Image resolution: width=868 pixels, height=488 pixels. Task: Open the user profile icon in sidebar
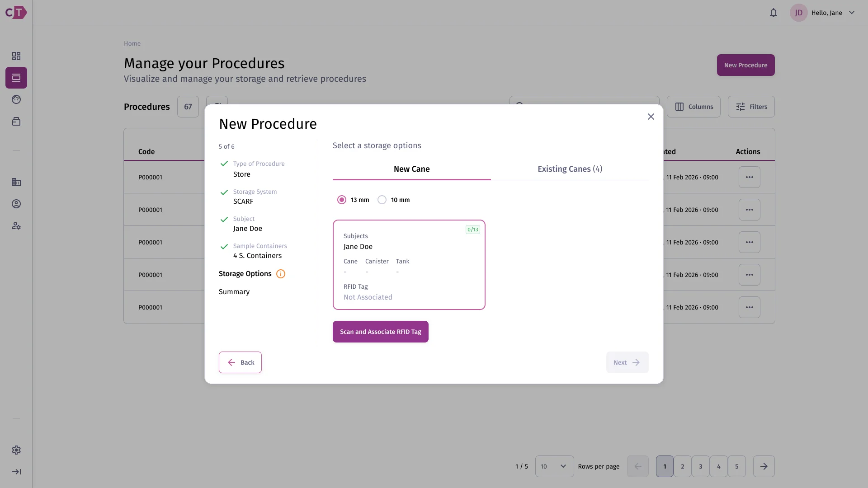(16, 204)
